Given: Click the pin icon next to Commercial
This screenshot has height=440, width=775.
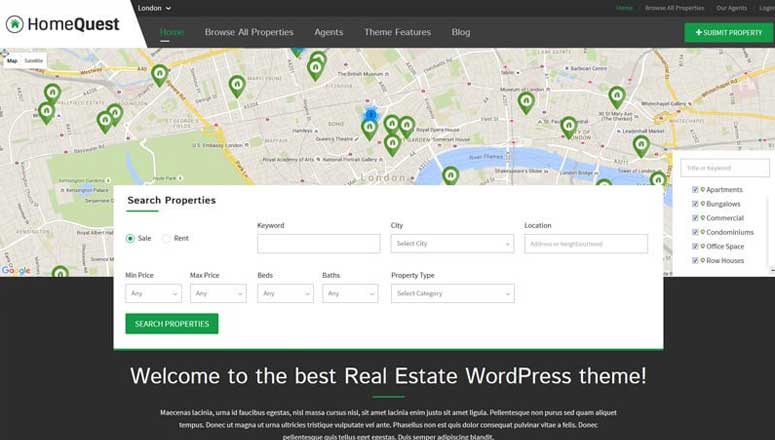Looking at the screenshot, I should 703,218.
